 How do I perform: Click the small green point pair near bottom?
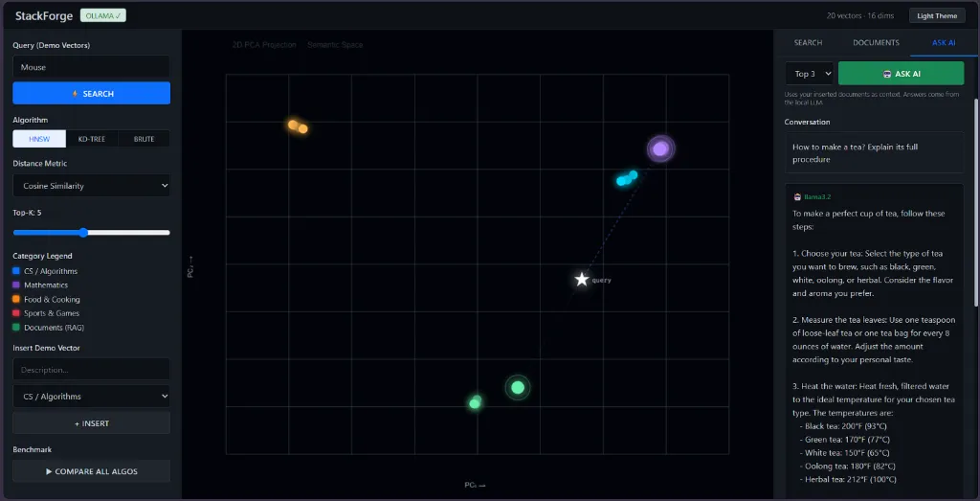click(x=476, y=401)
